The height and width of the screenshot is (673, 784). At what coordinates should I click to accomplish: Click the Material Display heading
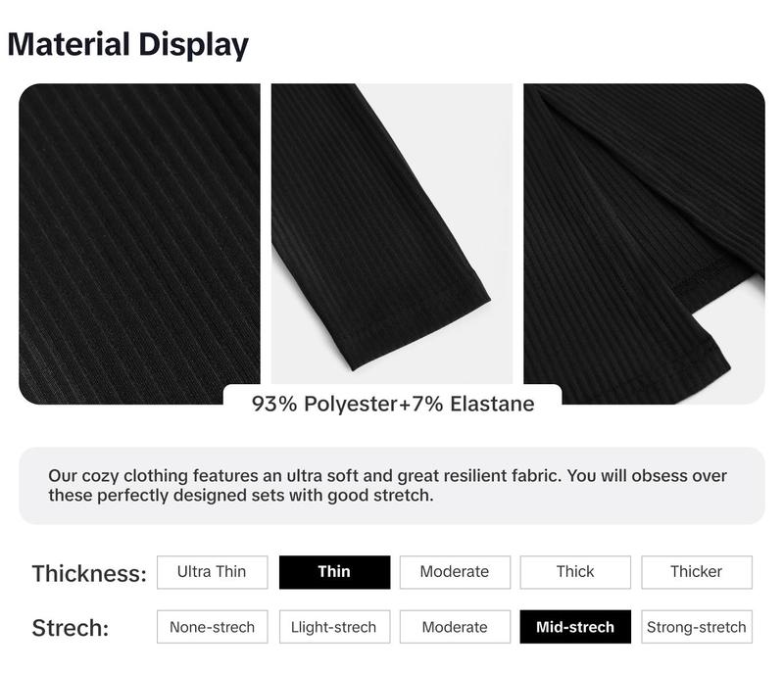(x=128, y=45)
